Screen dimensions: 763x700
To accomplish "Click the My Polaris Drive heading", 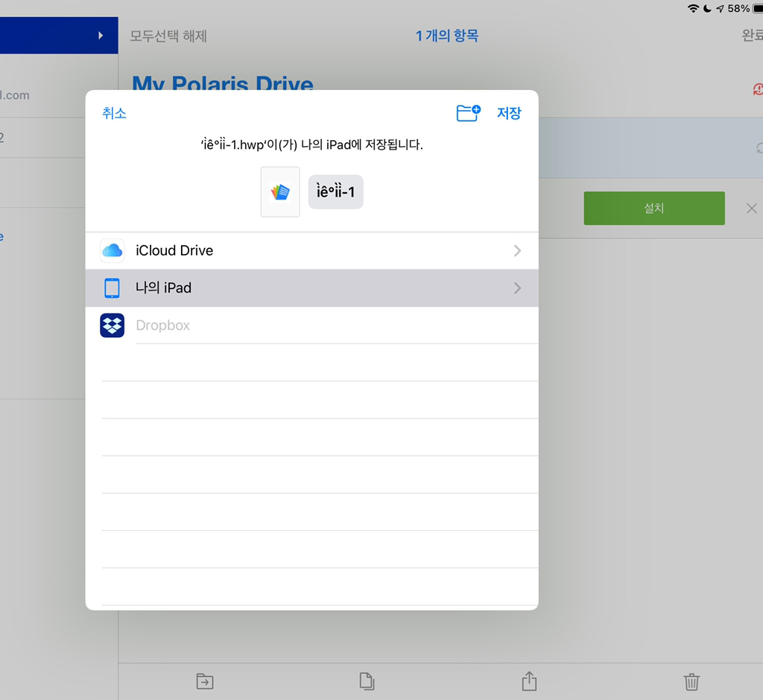I will coord(223,83).
